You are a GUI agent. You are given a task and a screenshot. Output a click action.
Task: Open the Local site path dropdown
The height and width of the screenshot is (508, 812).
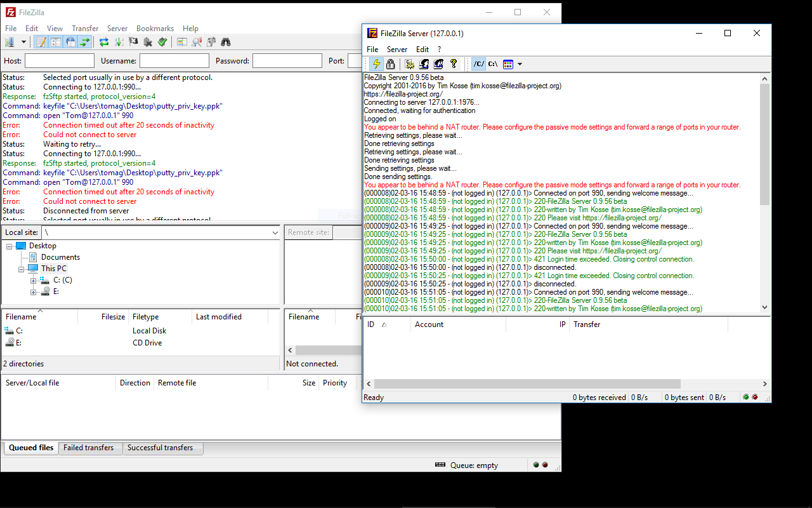[275, 233]
